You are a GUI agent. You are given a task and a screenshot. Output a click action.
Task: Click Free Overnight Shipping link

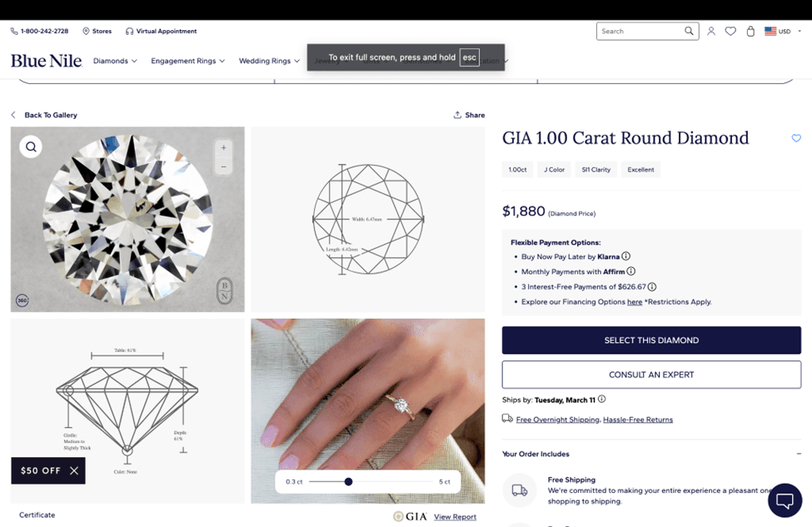pos(558,420)
